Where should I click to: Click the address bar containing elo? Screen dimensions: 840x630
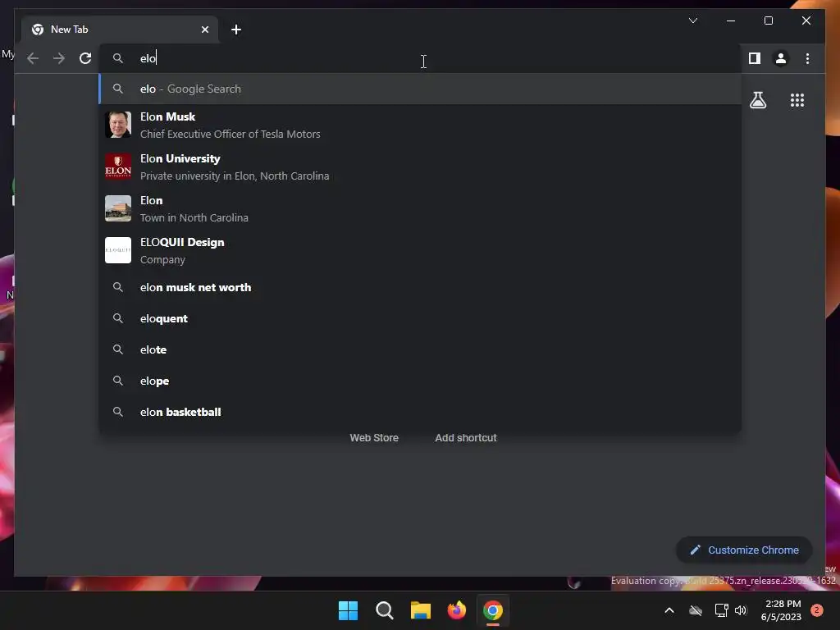421,58
